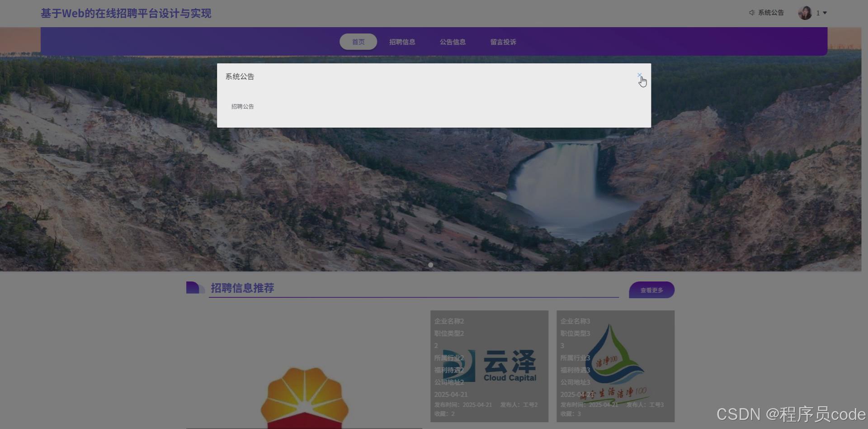Open the 企业名称3 job card
Viewport: 868px width, 429px height.
pyautogui.click(x=615, y=367)
